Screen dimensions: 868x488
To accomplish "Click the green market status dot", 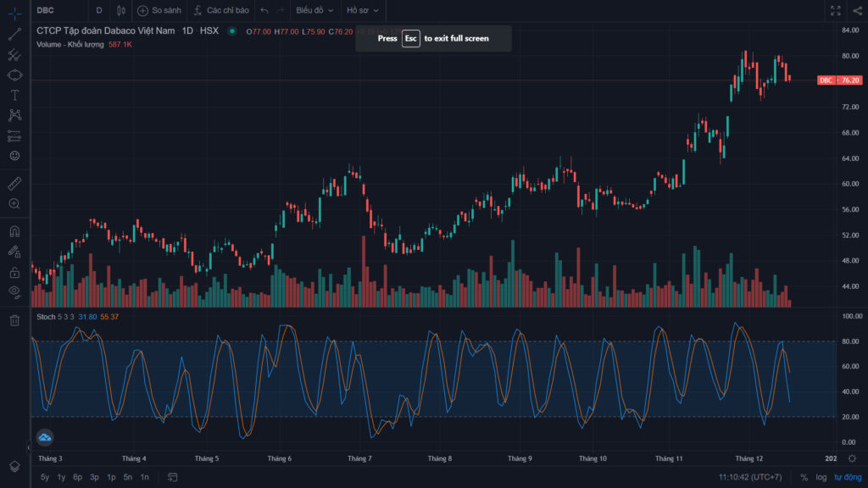I will click(232, 31).
